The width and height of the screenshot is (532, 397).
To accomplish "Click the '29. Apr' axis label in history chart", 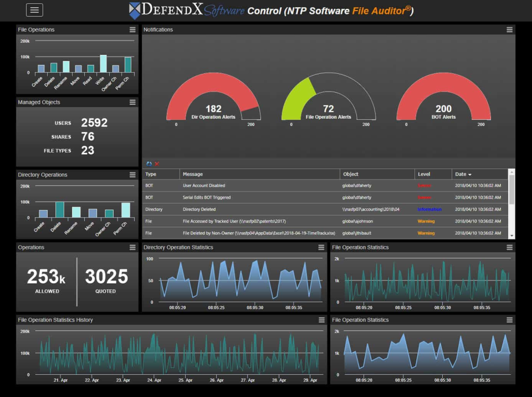I will tap(310, 380).
